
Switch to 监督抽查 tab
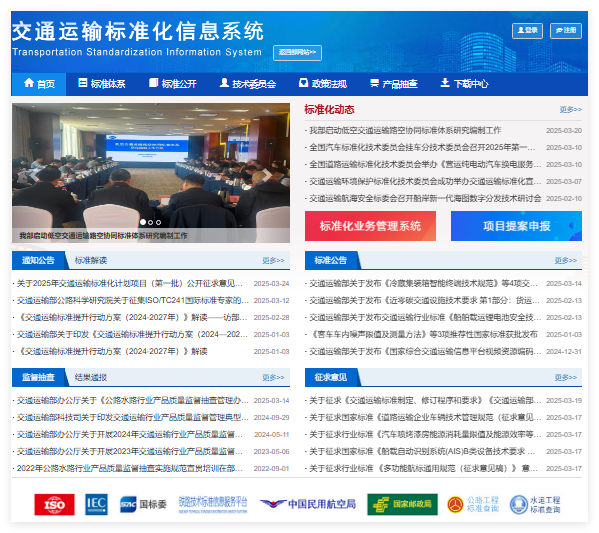point(38,377)
